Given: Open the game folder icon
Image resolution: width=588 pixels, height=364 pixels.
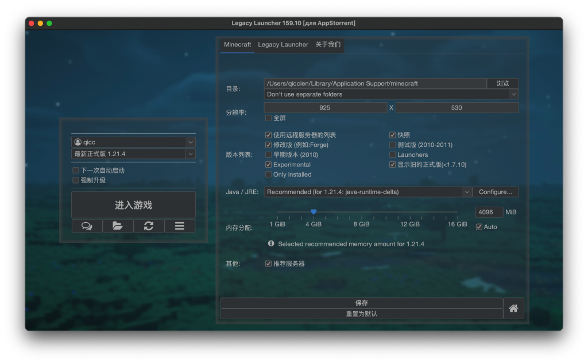Looking at the screenshot, I should (117, 226).
